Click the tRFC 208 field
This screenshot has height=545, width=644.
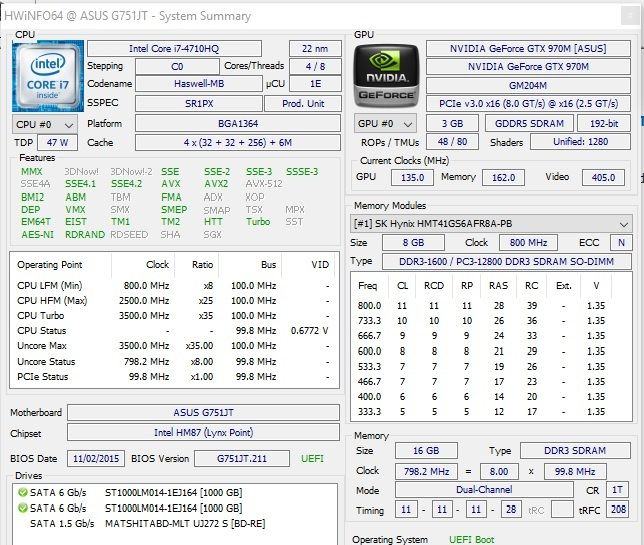pos(618,510)
